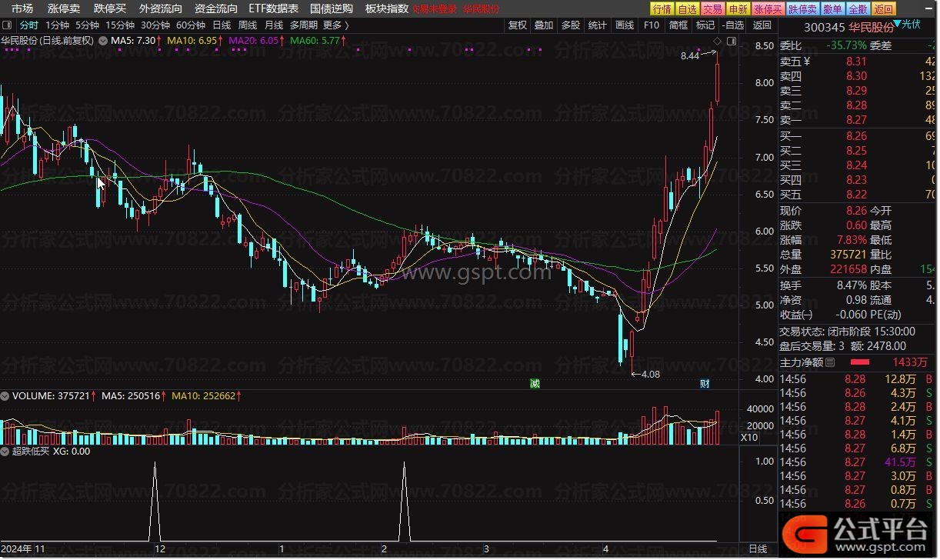Click the 日线 label at chart bottom right
The image size is (940, 560).
click(x=758, y=549)
